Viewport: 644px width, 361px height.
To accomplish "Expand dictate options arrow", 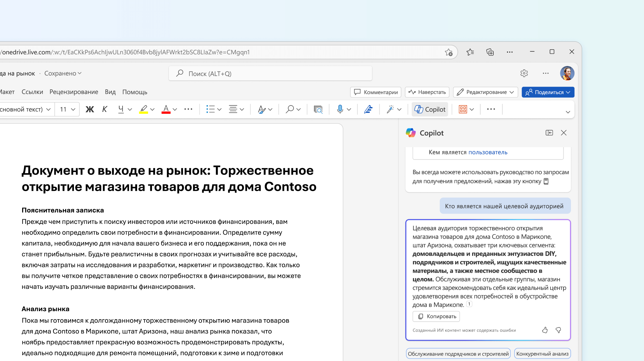I will pos(349,109).
